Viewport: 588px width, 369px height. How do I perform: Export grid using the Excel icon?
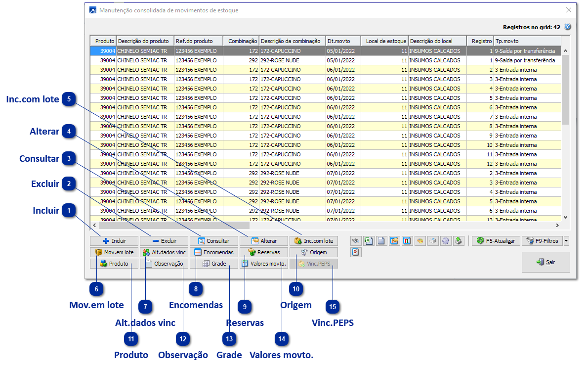pos(368,241)
